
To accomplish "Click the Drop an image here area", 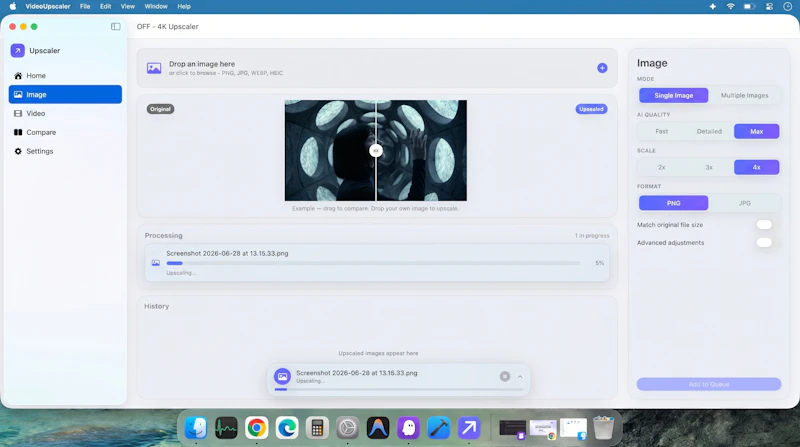I will coord(377,68).
